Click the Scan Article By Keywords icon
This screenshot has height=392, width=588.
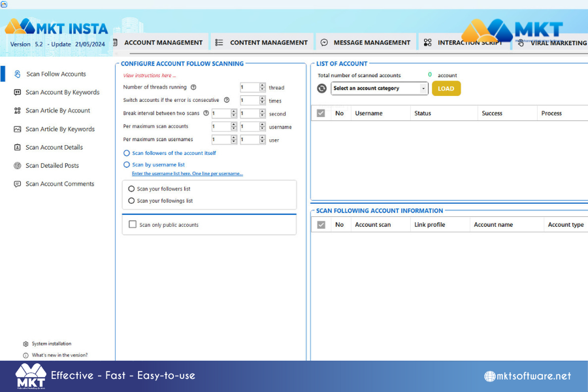pyautogui.click(x=17, y=129)
